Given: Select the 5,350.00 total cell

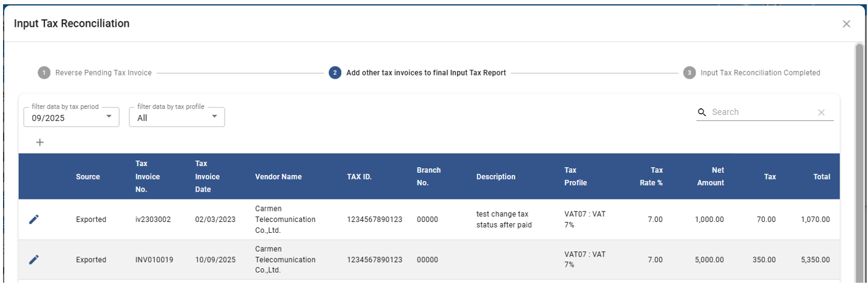Looking at the screenshot, I should [815, 260].
